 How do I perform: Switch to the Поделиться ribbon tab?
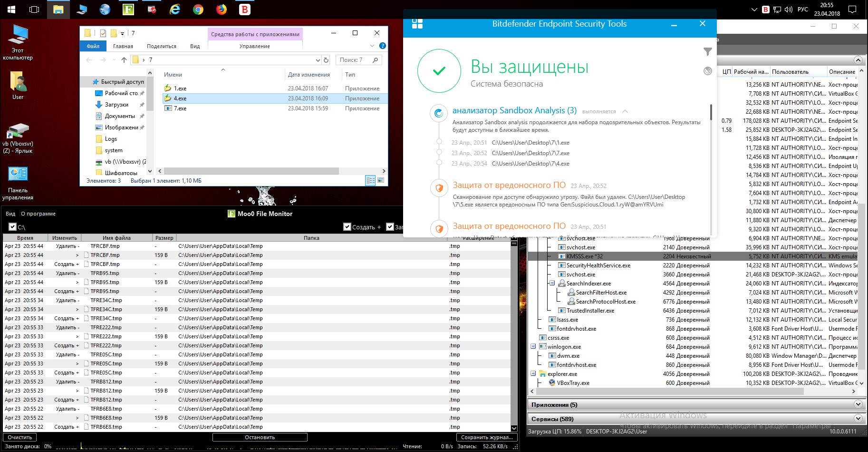(162, 46)
